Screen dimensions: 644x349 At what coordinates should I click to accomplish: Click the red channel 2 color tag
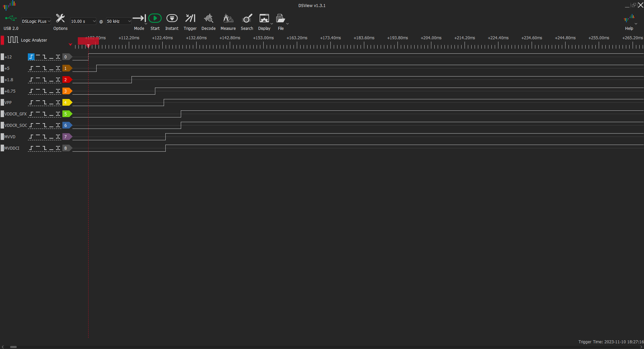point(66,80)
